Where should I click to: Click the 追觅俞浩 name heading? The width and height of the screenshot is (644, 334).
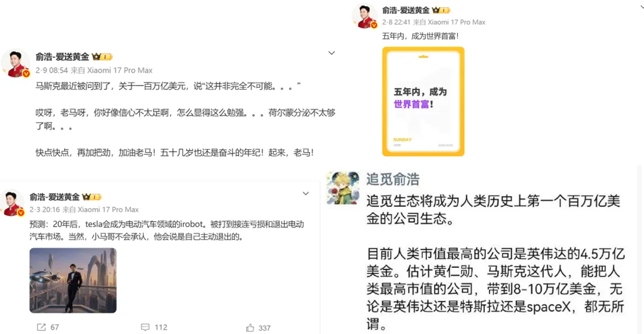point(393,180)
